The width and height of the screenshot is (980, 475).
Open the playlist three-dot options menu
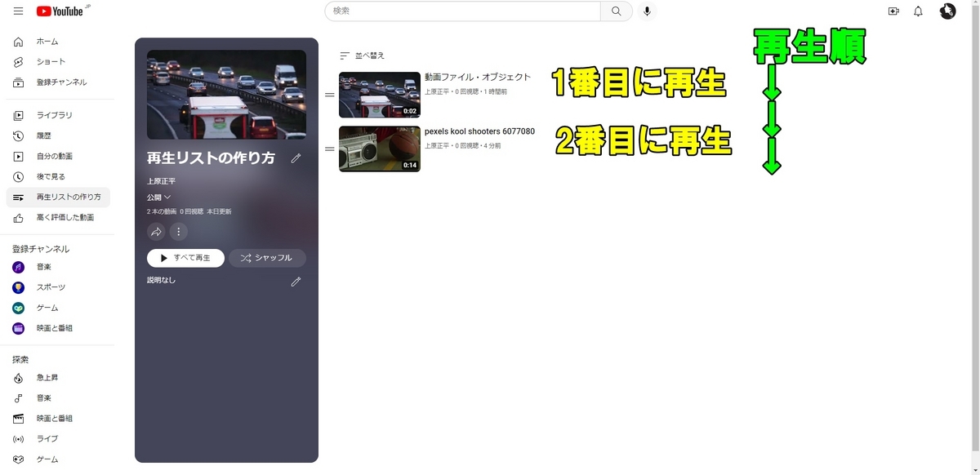pos(178,232)
